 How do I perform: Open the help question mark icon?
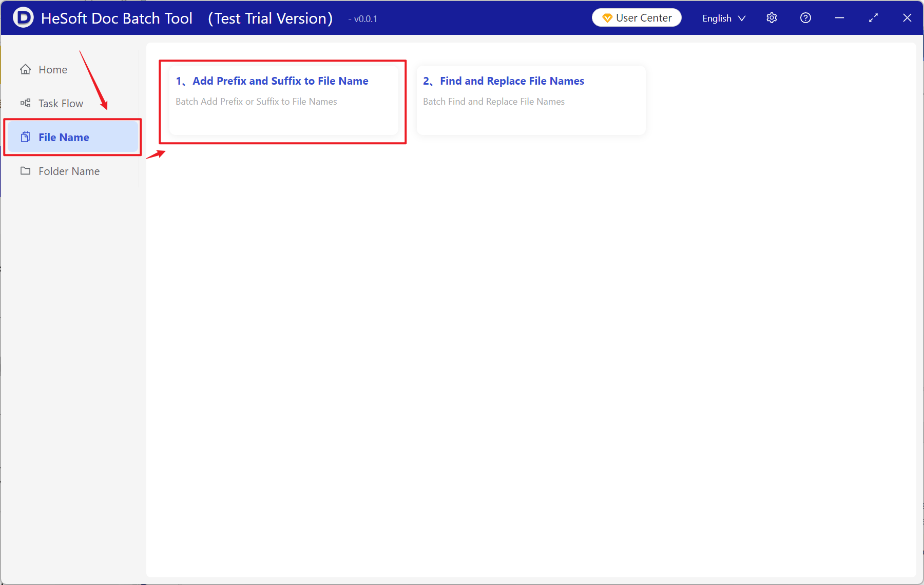tap(805, 18)
